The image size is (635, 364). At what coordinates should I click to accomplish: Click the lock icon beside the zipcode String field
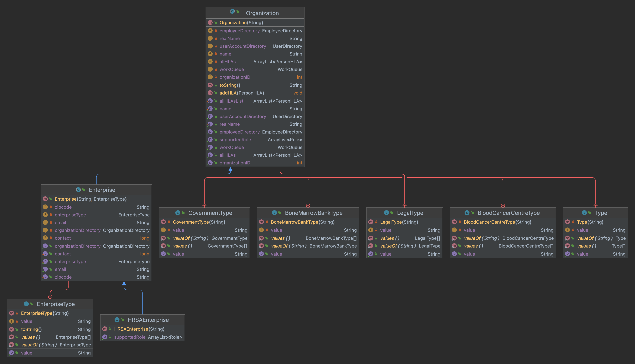point(51,207)
